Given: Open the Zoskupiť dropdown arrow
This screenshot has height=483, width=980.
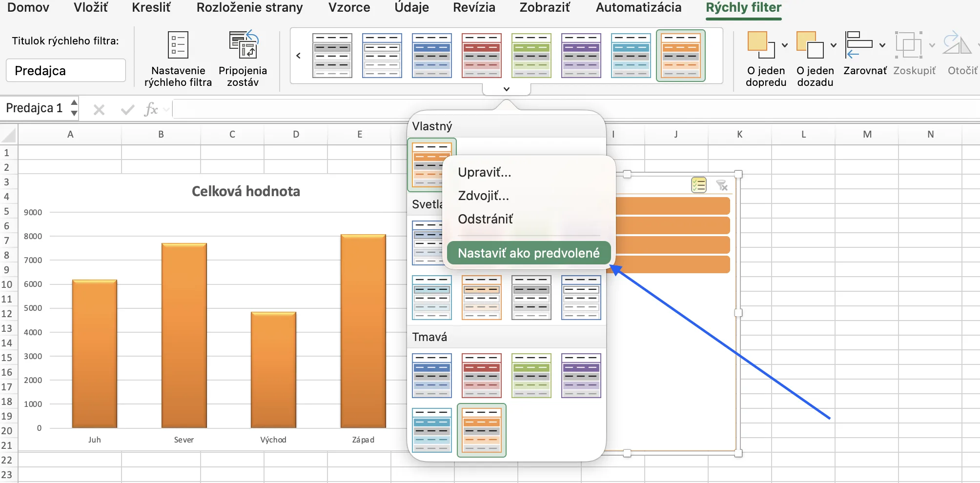Looking at the screenshot, I should [x=932, y=45].
